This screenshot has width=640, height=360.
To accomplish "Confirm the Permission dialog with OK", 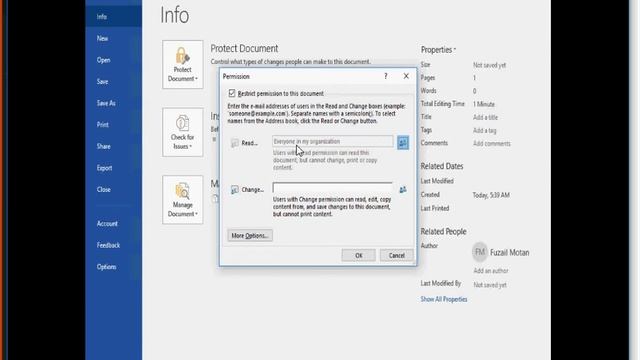I will (x=358, y=256).
